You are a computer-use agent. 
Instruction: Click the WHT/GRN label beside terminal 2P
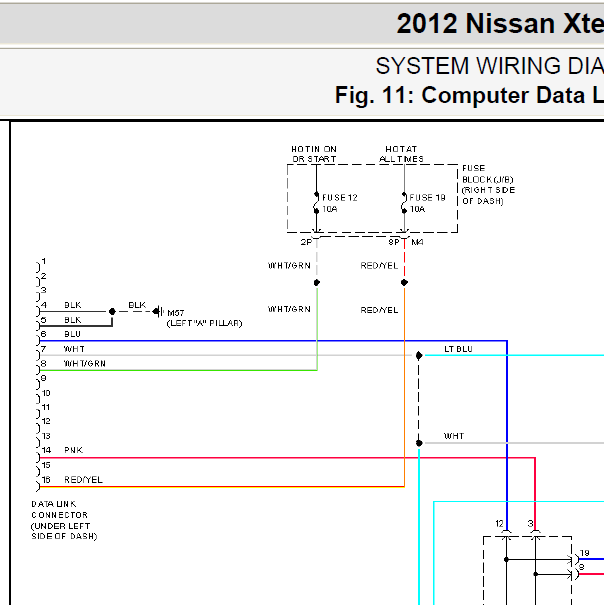pyautogui.click(x=289, y=265)
